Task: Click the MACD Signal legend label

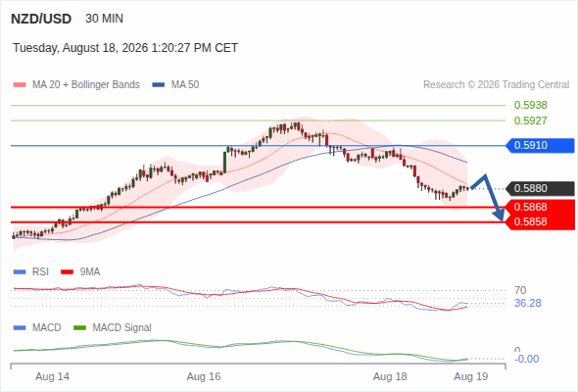Action: tap(122, 328)
